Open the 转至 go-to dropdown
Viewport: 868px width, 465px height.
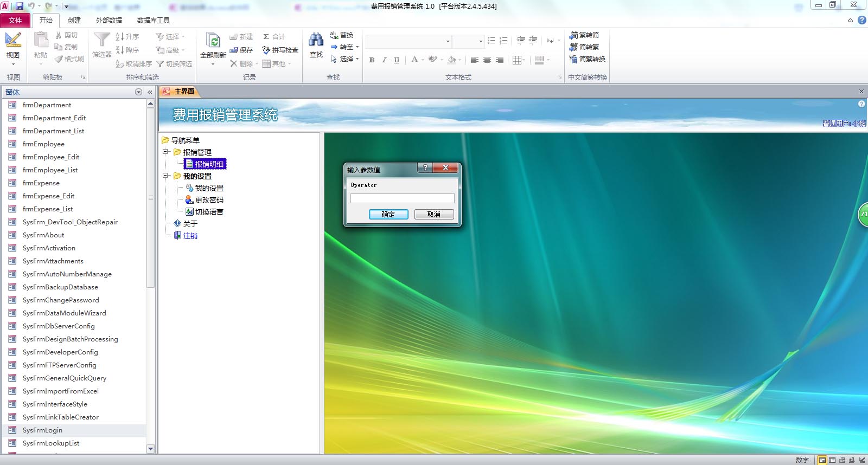[x=345, y=47]
